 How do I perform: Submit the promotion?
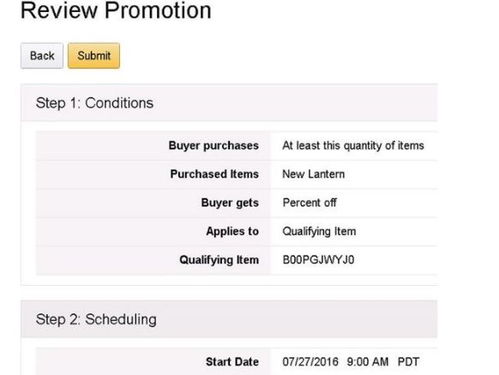tap(94, 56)
